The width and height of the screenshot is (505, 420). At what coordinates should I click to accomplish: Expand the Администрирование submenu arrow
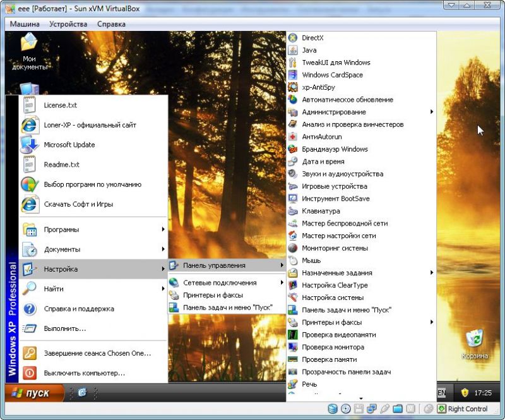pos(432,112)
